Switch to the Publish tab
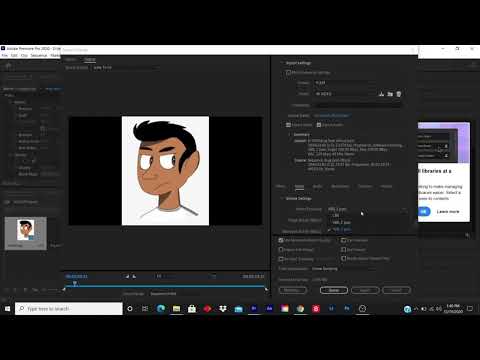 387,186
